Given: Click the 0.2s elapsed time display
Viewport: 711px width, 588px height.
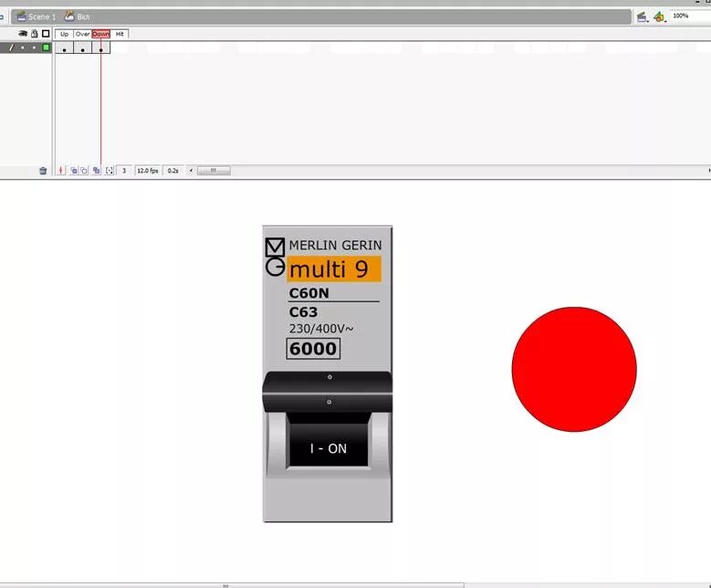Looking at the screenshot, I should click(173, 171).
